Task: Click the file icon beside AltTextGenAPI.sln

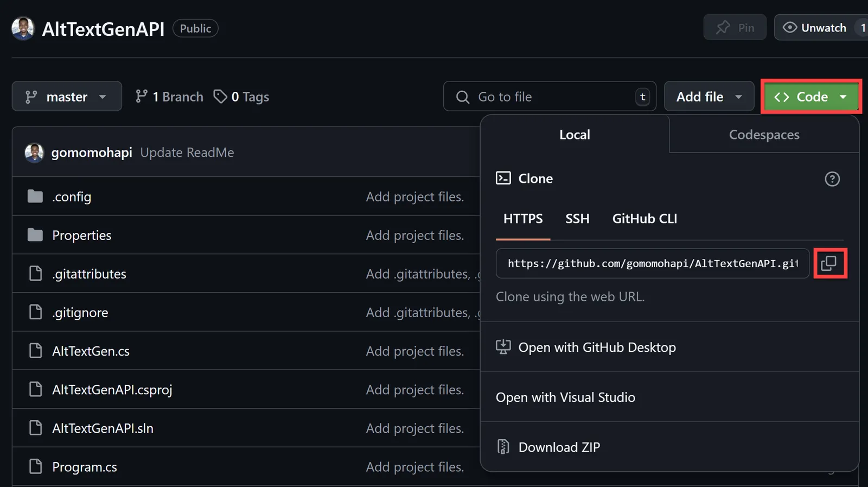Action: (35, 428)
